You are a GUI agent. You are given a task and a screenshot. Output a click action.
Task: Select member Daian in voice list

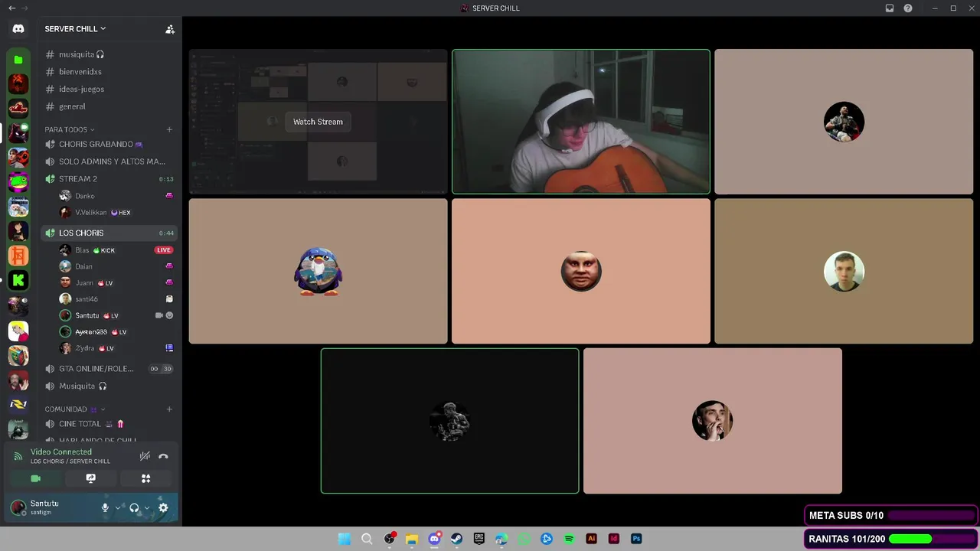point(116,266)
